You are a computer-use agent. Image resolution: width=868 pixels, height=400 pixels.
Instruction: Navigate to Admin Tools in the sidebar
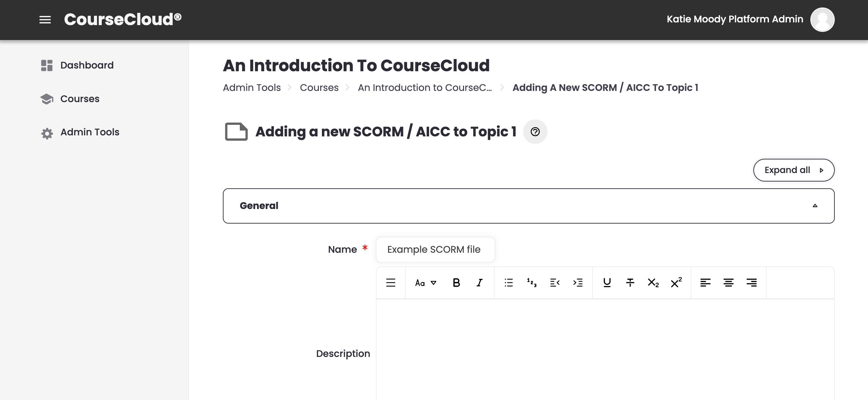(90, 132)
